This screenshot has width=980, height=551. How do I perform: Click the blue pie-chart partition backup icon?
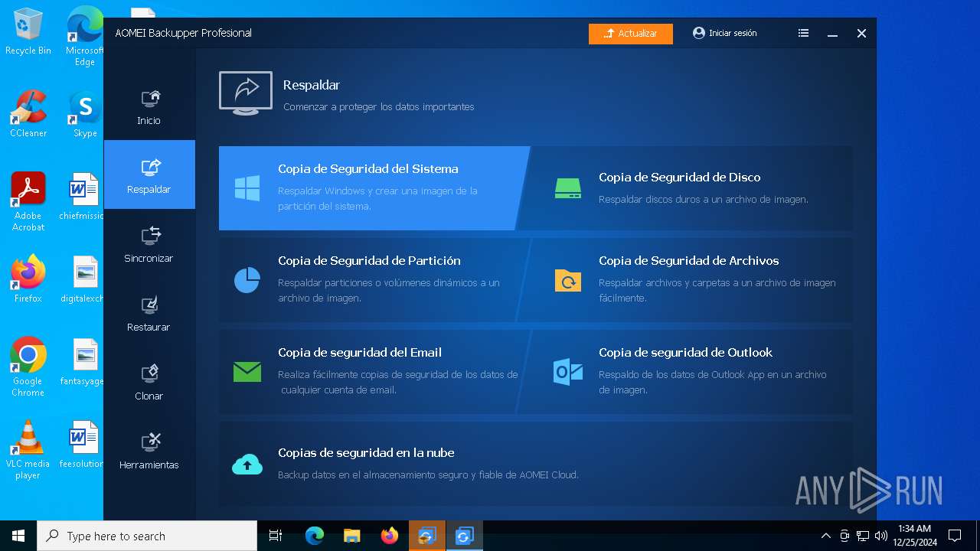pyautogui.click(x=247, y=280)
